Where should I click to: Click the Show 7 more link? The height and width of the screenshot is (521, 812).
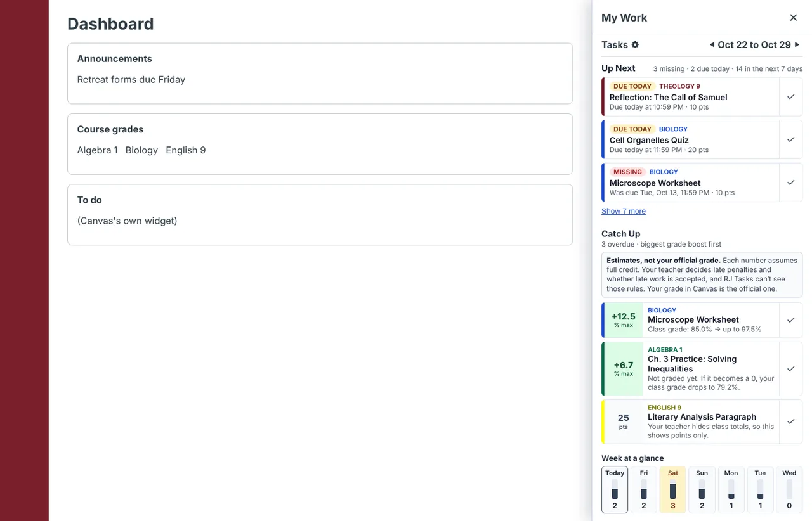624,211
